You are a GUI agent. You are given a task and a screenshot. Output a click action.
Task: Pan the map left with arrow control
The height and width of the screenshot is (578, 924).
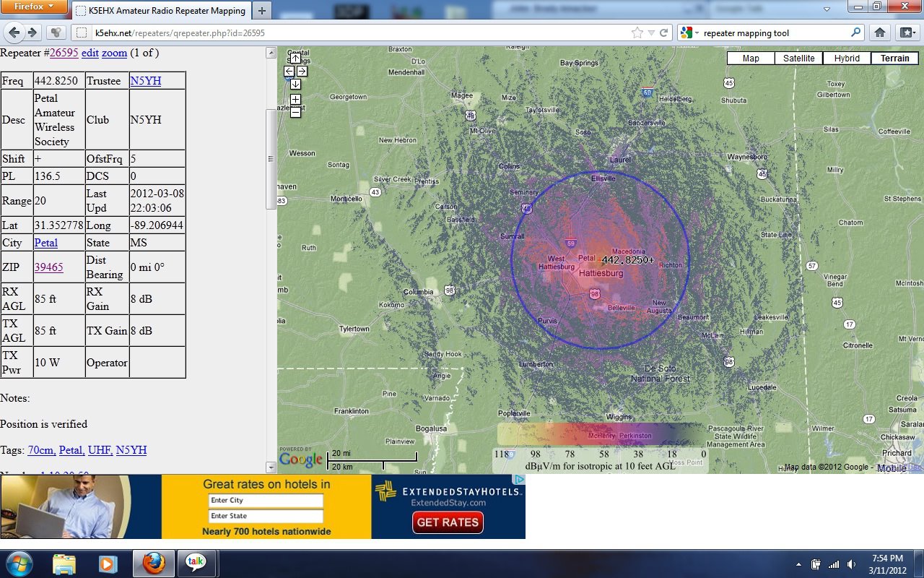[289, 71]
